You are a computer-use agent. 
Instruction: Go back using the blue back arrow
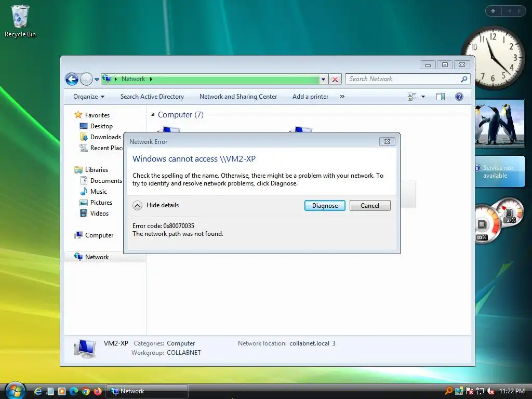tap(72, 79)
